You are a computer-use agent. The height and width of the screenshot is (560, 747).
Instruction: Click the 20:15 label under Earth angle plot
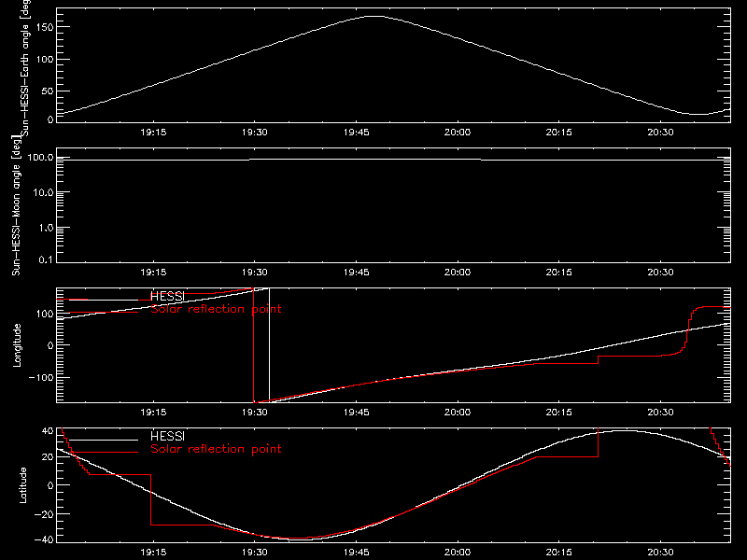[558, 132]
